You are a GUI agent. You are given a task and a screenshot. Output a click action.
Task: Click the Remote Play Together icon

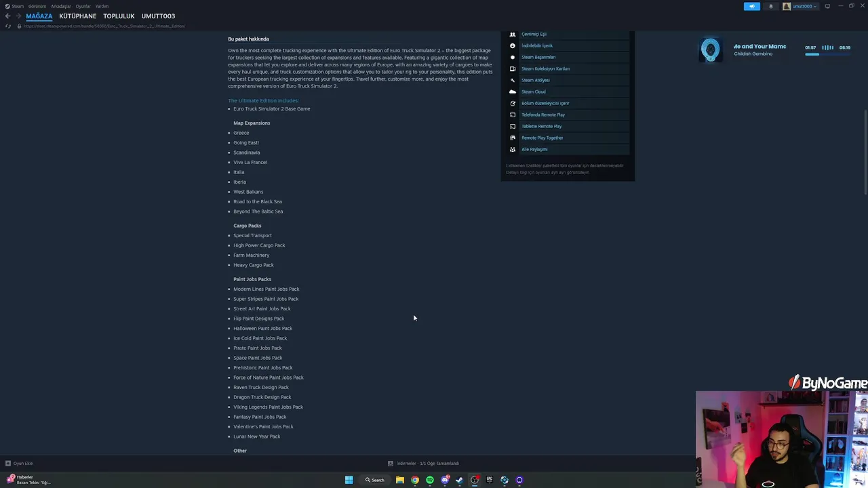pyautogui.click(x=513, y=138)
